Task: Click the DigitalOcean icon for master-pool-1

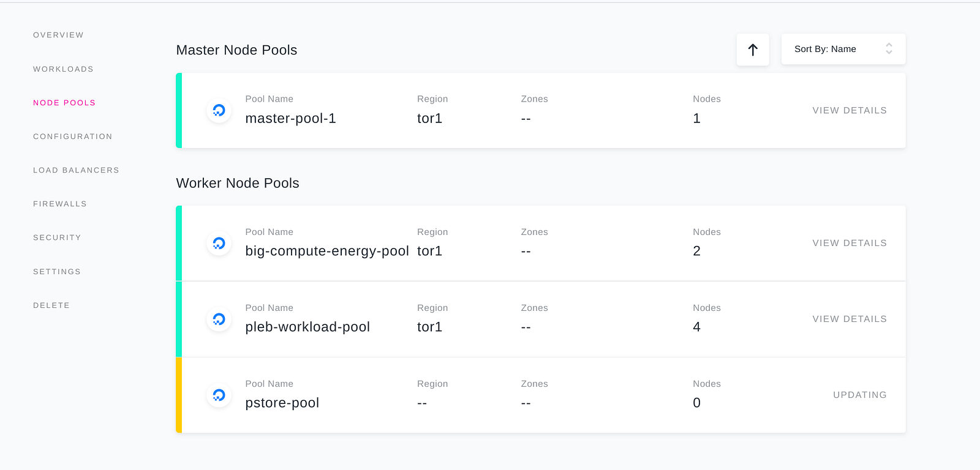Action: click(219, 111)
